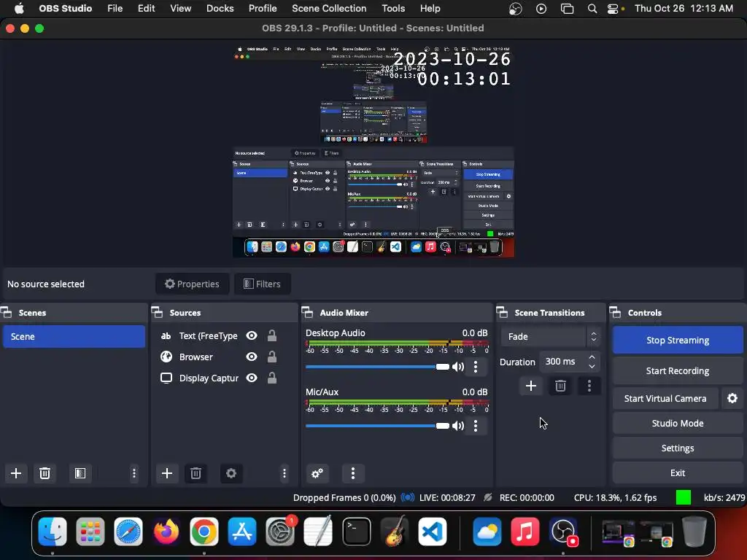747x560 pixels.
Task: Open the File menu
Action: click(115, 9)
